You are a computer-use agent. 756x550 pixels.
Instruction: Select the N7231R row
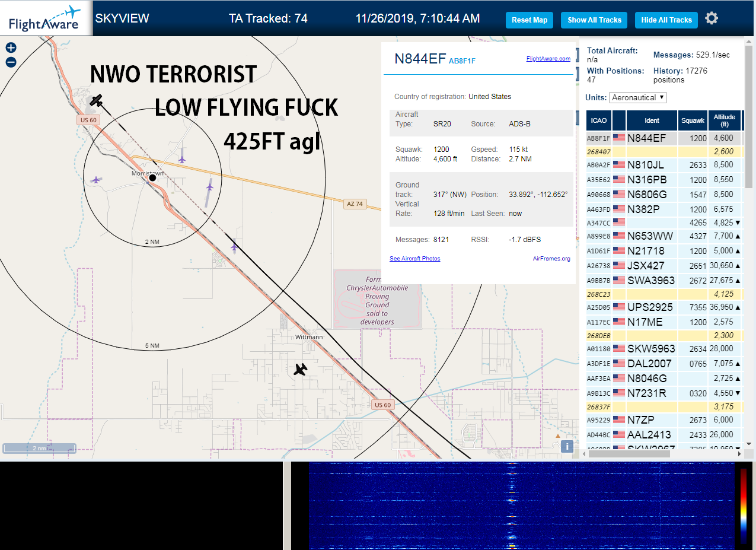(x=664, y=393)
